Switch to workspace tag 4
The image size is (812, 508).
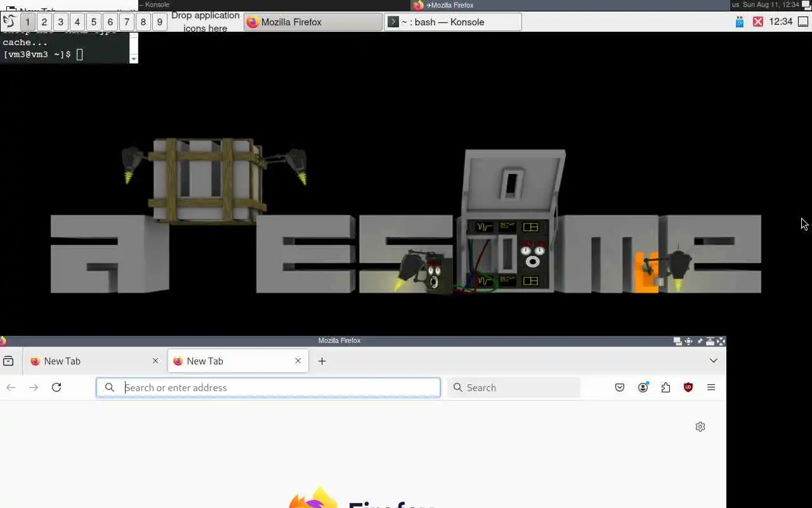point(77,22)
